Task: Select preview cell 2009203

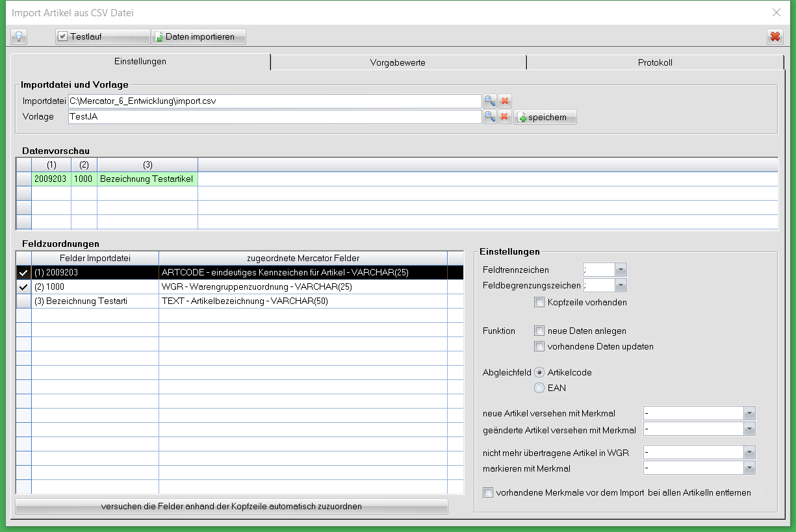Action: click(51, 179)
